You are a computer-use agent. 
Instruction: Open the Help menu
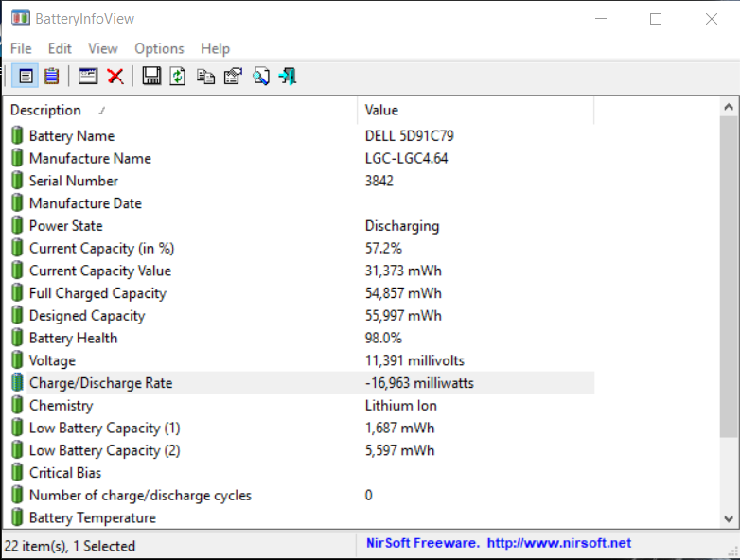pos(215,48)
